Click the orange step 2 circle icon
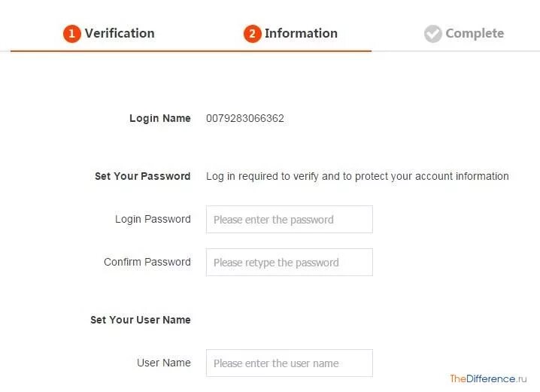The width and height of the screenshot is (540, 392). pyautogui.click(x=252, y=34)
